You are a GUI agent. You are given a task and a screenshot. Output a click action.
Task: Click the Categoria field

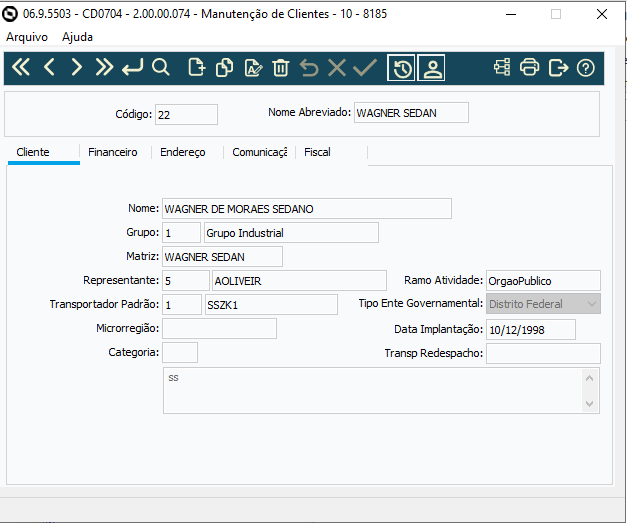[180, 353]
